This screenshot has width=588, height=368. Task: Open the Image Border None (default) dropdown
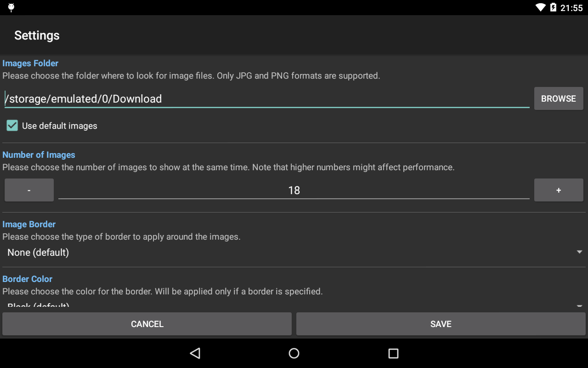click(x=294, y=252)
